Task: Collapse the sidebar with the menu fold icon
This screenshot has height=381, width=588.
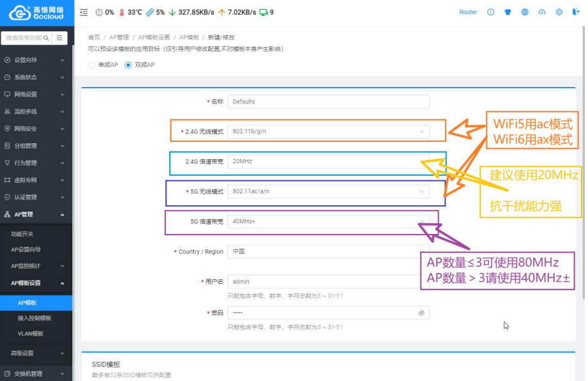Action: click(x=84, y=12)
